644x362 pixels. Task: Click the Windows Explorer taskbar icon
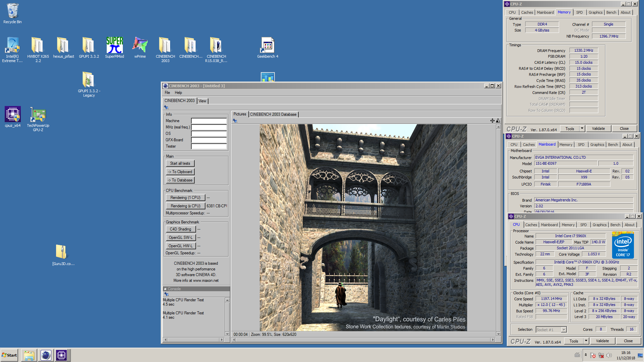coord(29,355)
